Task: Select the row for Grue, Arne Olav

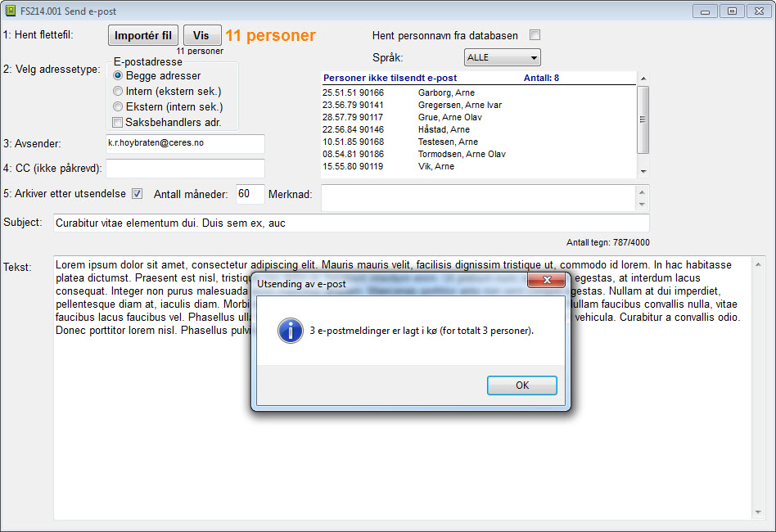Action: coord(478,117)
